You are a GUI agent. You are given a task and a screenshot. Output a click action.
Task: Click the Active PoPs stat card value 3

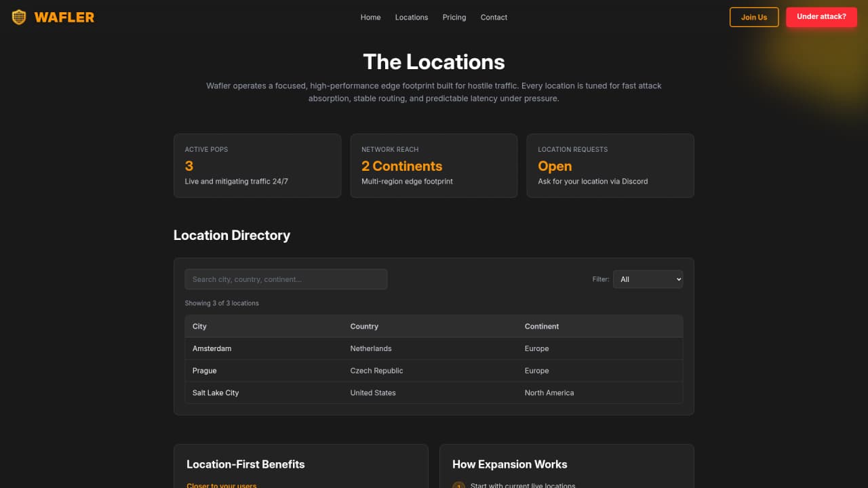pyautogui.click(x=189, y=166)
